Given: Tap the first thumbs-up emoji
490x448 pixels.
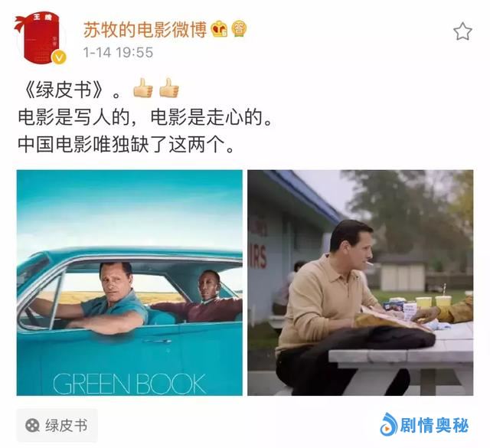Looking at the screenshot, I should 143,88.
